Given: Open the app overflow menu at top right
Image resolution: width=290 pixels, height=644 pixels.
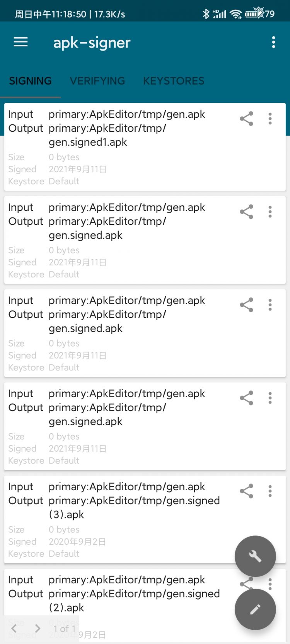Looking at the screenshot, I should [x=273, y=42].
